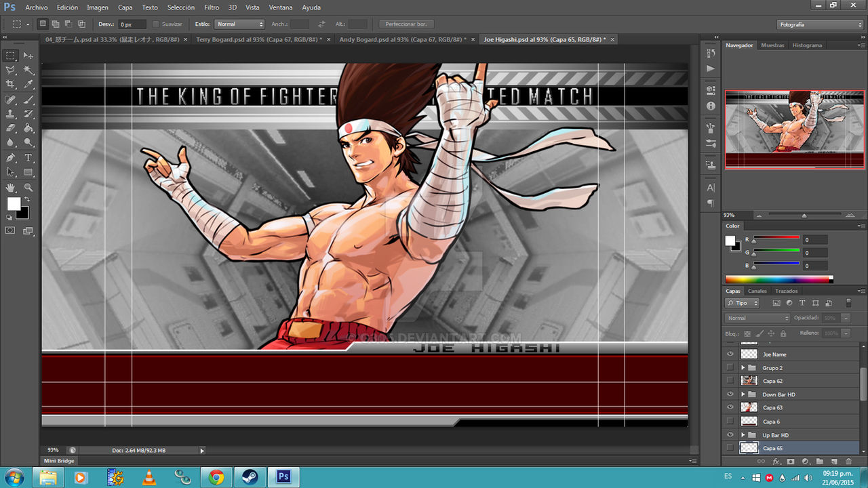The image size is (868, 488).
Task: Show the Capa 65 layer
Action: click(x=730, y=448)
